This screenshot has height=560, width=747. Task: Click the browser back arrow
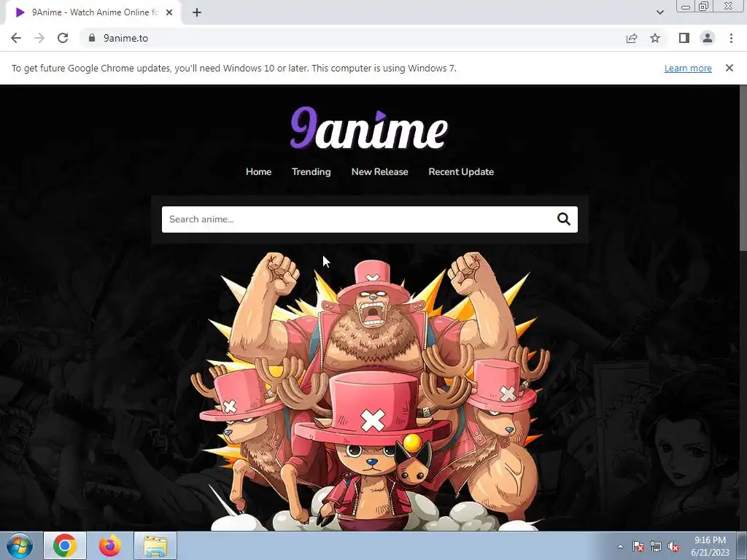point(16,38)
